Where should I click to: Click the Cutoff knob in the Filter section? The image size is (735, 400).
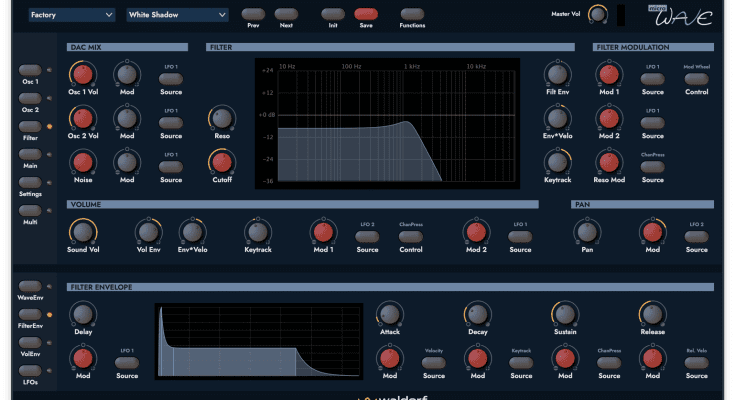(x=222, y=161)
